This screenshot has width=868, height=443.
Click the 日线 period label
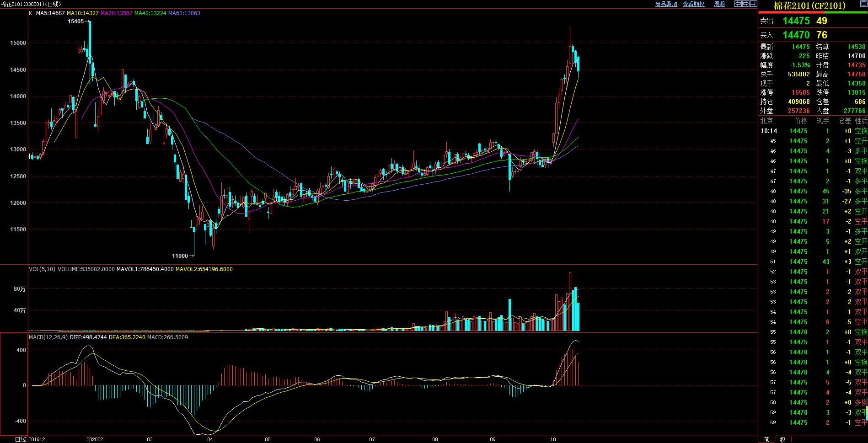click(20, 439)
